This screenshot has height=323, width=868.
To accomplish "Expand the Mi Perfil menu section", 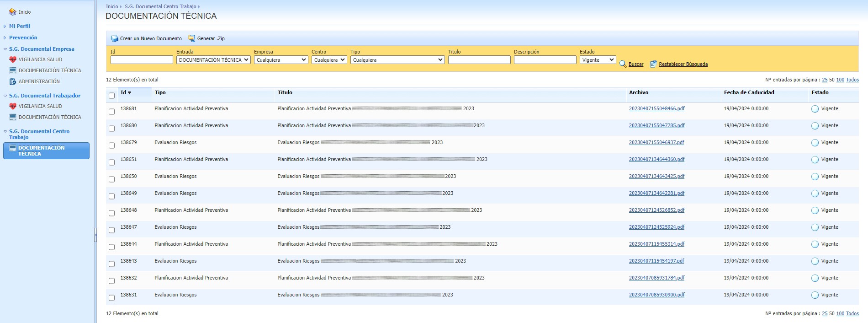I will tap(20, 26).
